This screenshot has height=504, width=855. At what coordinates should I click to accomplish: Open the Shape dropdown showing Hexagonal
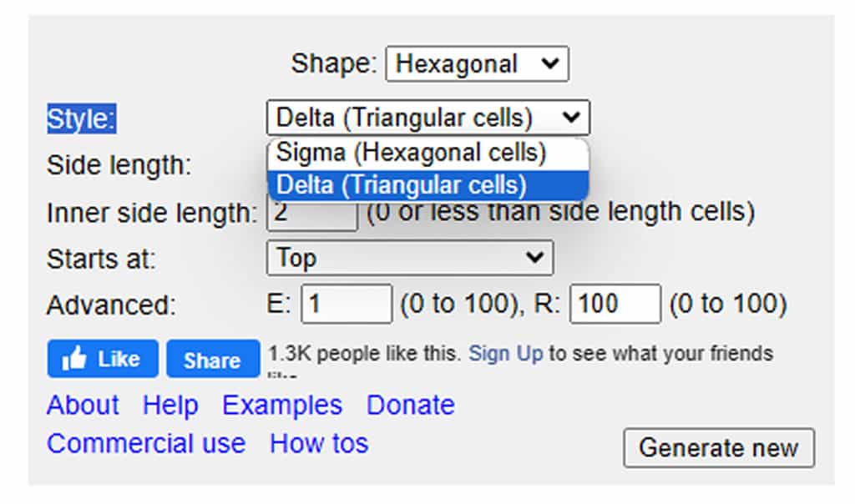(477, 64)
